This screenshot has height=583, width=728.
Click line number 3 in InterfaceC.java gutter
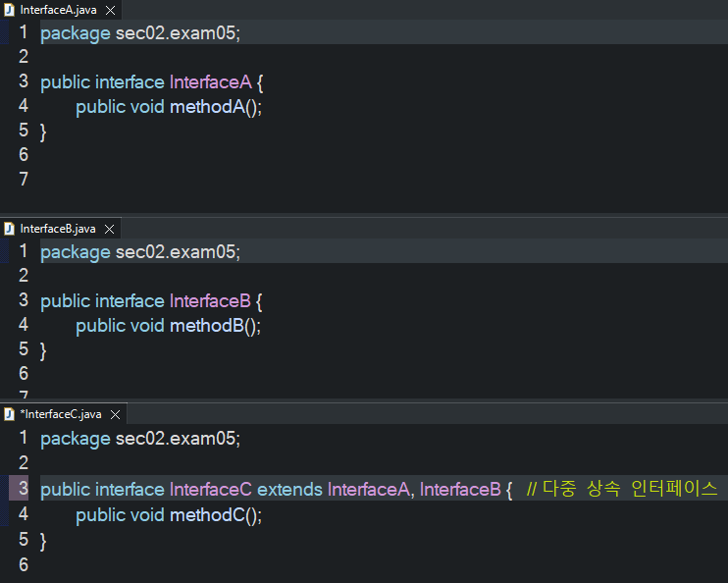point(24,488)
